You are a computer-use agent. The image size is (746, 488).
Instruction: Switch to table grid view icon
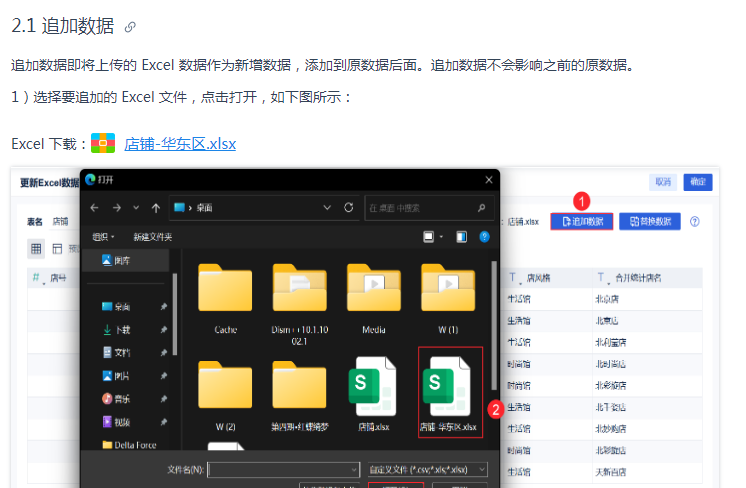pyautogui.click(x=36, y=248)
